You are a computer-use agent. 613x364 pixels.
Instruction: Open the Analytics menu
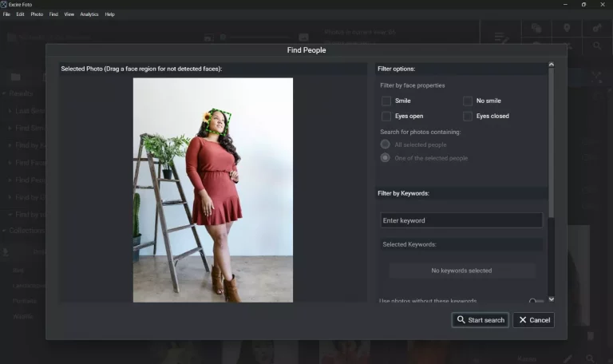89,14
